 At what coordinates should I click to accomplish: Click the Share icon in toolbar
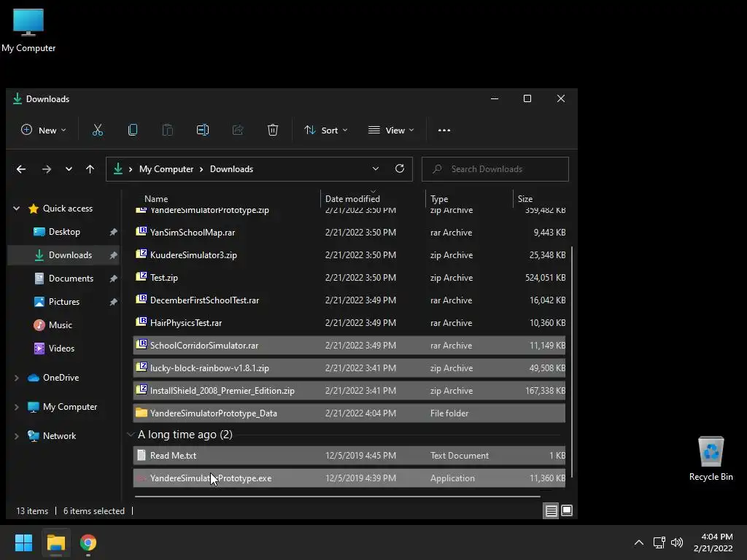(x=238, y=130)
